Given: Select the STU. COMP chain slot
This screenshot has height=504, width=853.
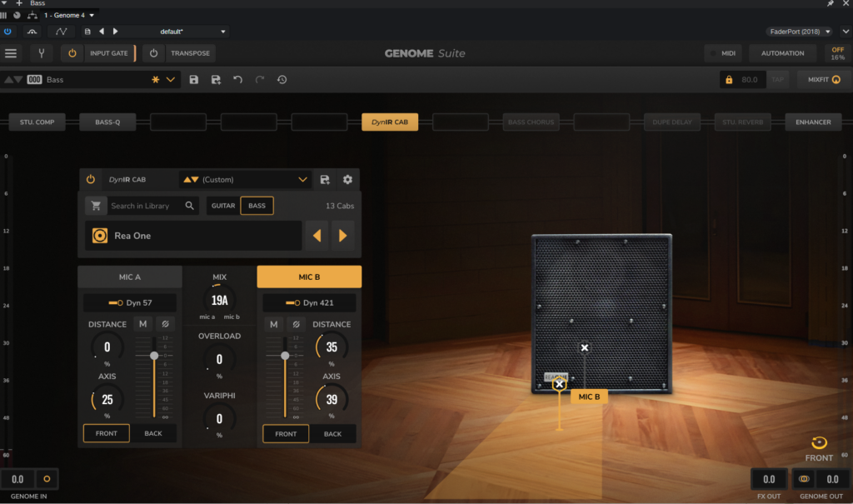Looking at the screenshot, I should (37, 122).
